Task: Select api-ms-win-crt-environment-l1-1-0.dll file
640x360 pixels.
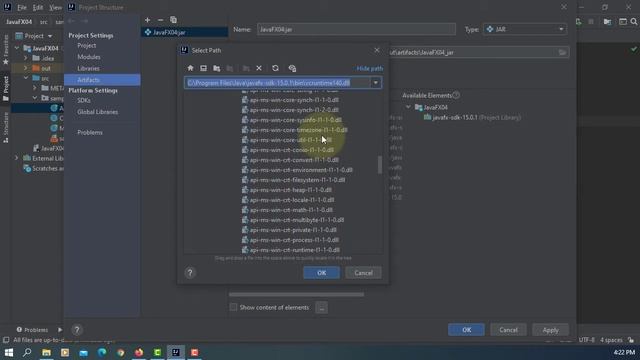Action: coord(301,170)
